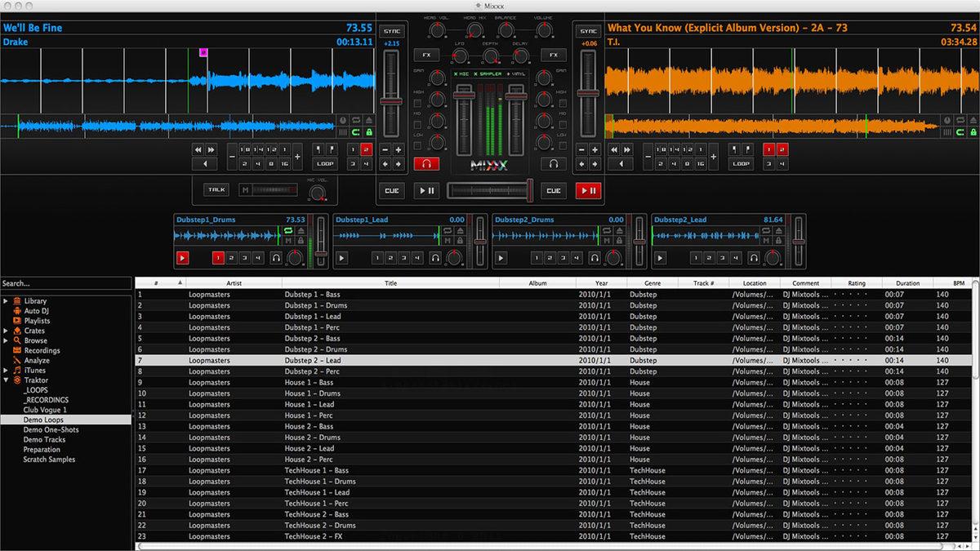This screenshot has height=551, width=980.
Task: Click the crossfader between the CUE buttons
Action: [x=489, y=189]
